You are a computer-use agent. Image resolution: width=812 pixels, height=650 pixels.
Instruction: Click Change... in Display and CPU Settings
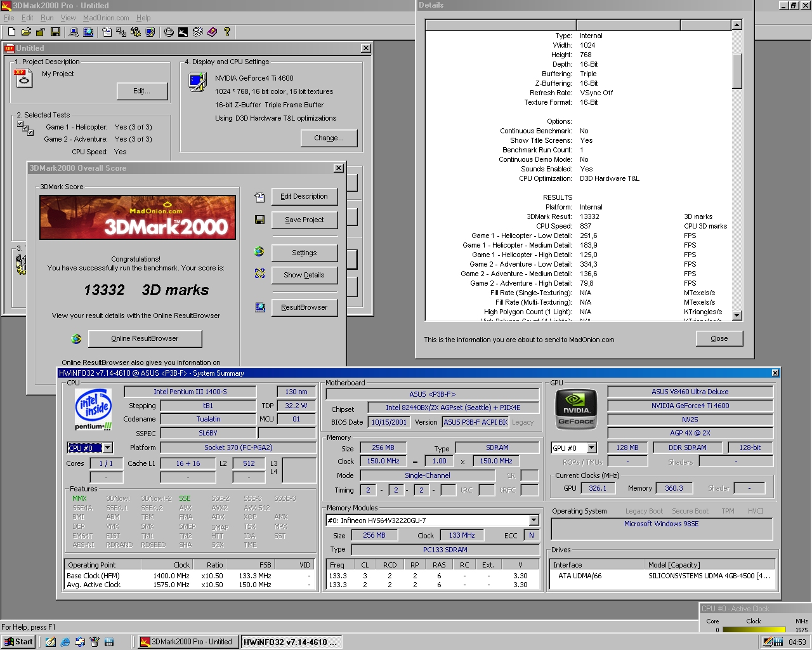coord(329,138)
